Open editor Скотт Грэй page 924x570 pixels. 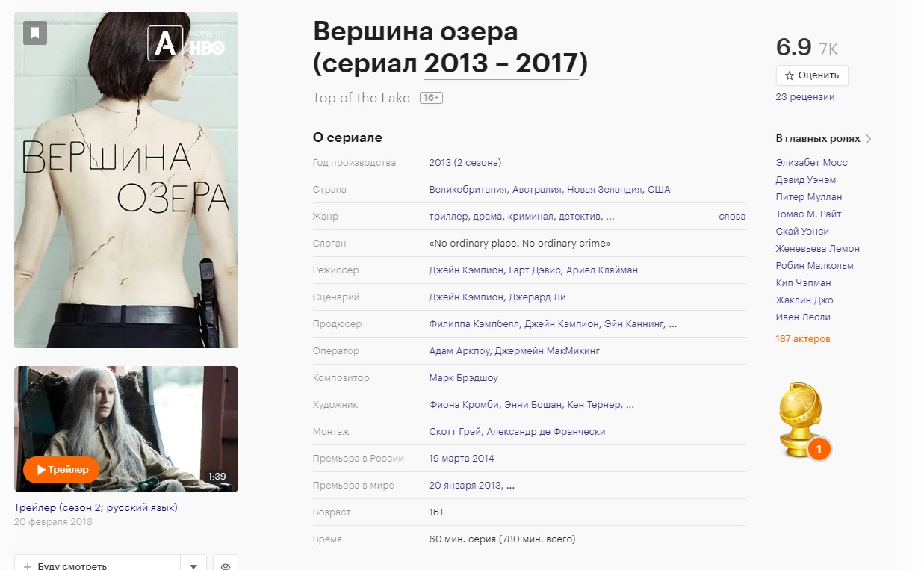tap(456, 432)
